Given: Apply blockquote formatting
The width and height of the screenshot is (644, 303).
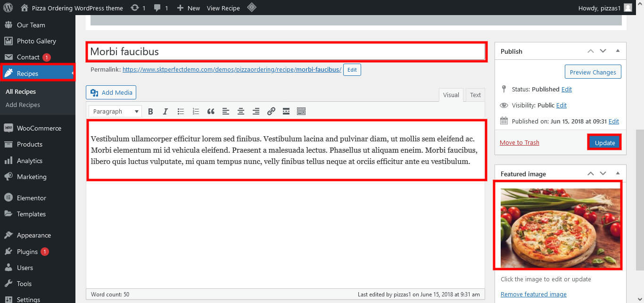Looking at the screenshot, I should click(211, 112).
